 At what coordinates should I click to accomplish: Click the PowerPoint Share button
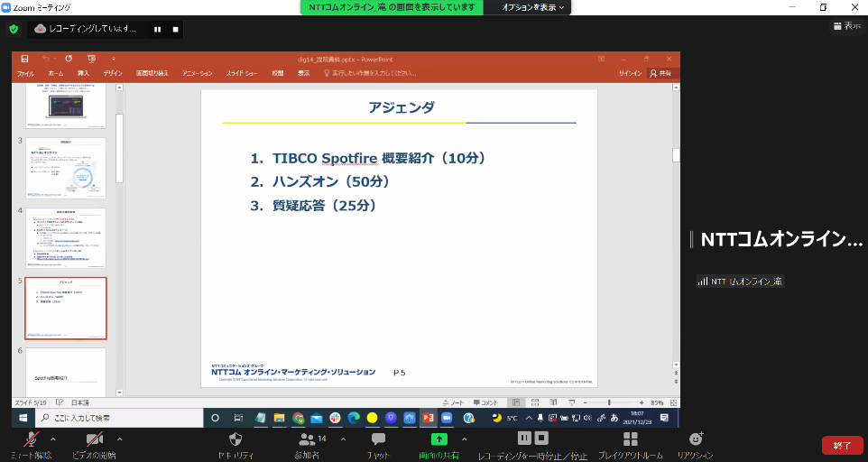click(660, 74)
